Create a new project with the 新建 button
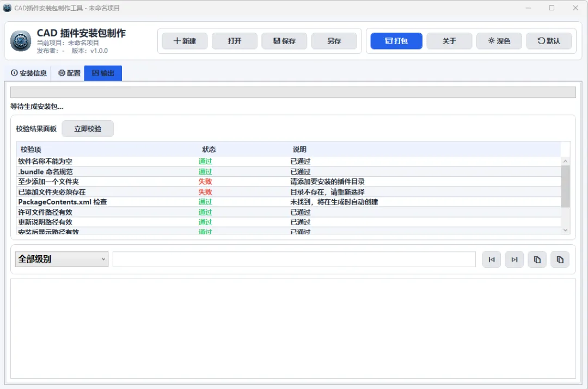The height and width of the screenshot is (389, 588). click(185, 41)
